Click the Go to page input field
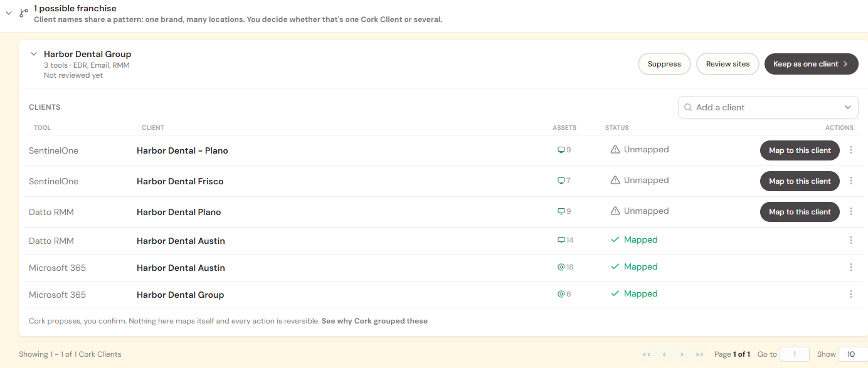The height and width of the screenshot is (368, 868). (x=795, y=354)
